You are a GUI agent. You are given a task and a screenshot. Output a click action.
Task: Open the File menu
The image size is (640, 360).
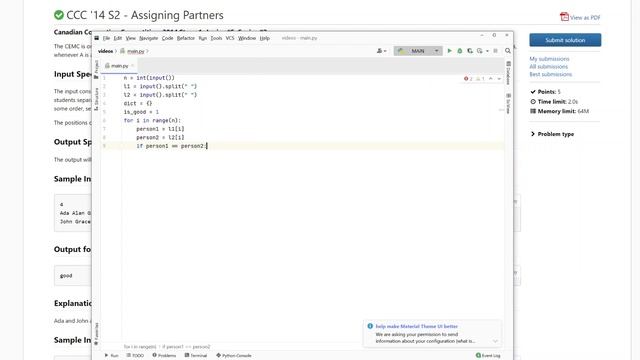107,38
